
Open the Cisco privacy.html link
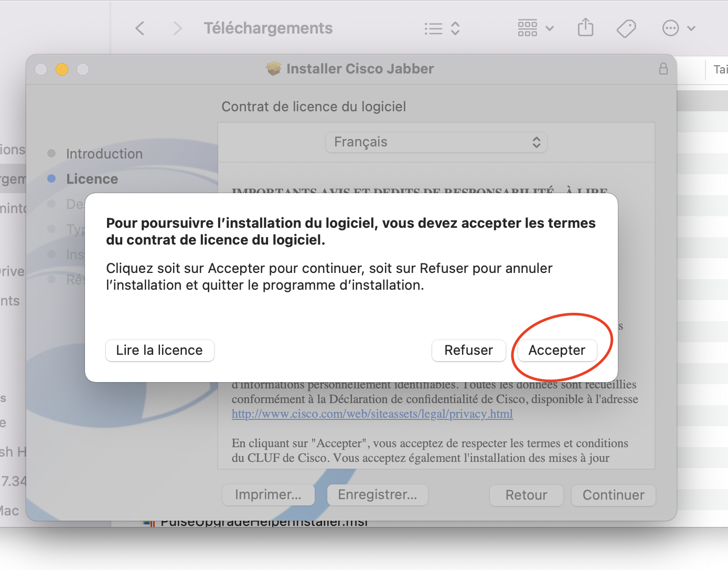pyautogui.click(x=372, y=414)
